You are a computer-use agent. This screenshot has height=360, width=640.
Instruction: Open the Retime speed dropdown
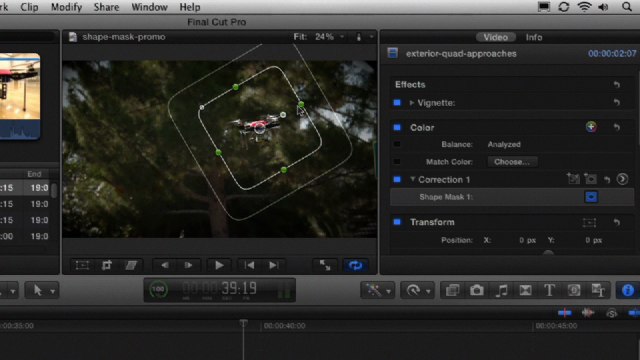pyautogui.click(x=417, y=290)
